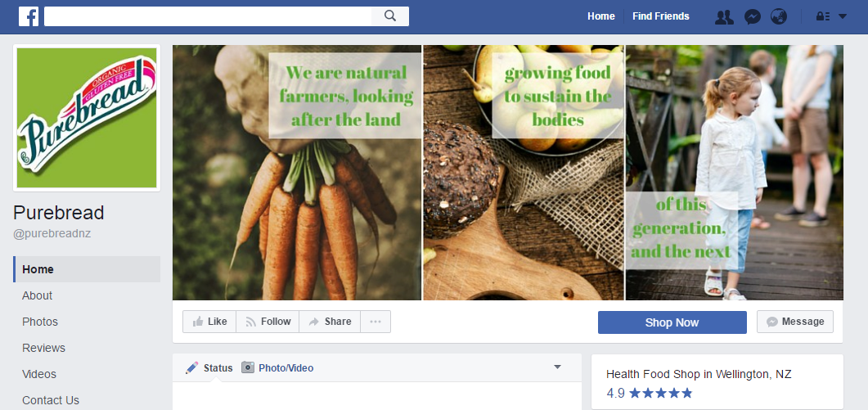Send a Message to the page
Viewport: 868px width, 410px height.
795,322
